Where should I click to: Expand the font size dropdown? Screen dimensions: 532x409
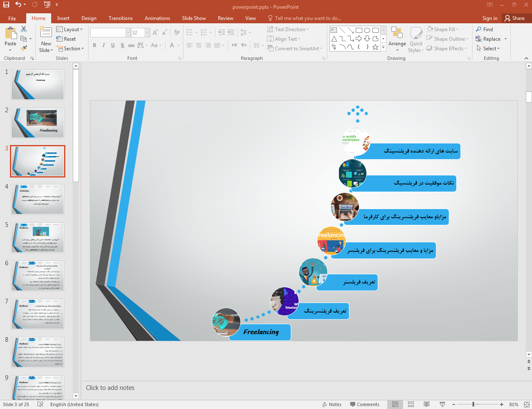click(147, 32)
